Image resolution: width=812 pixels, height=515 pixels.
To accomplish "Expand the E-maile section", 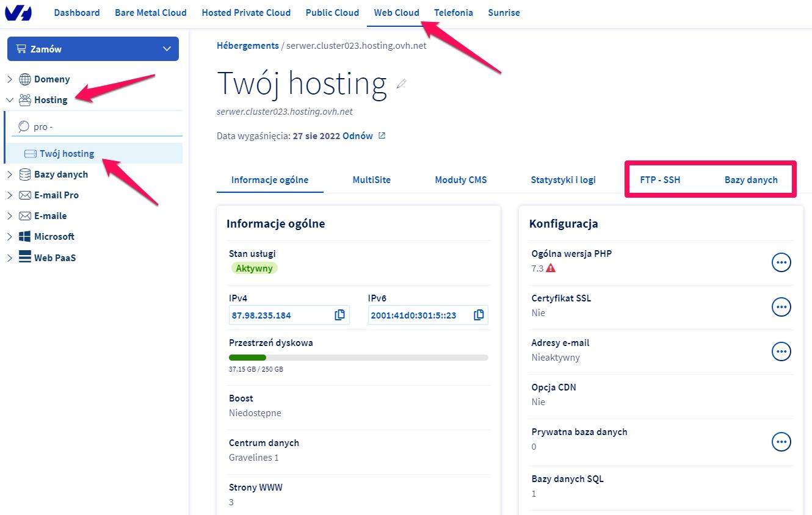I will click(10, 216).
